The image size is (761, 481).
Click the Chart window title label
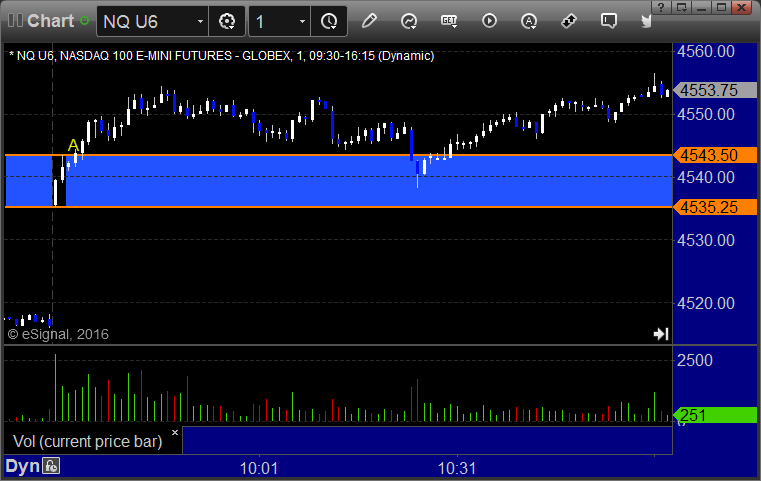pyautogui.click(x=50, y=21)
